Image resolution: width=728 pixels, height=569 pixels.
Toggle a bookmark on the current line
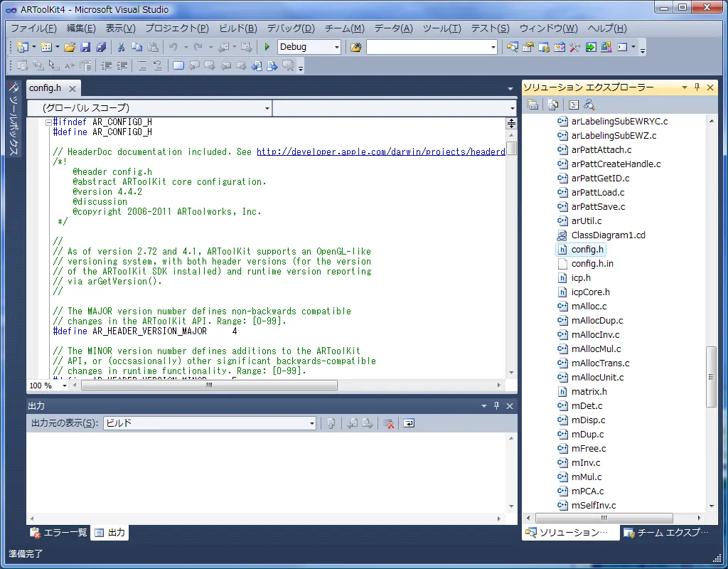click(178, 66)
